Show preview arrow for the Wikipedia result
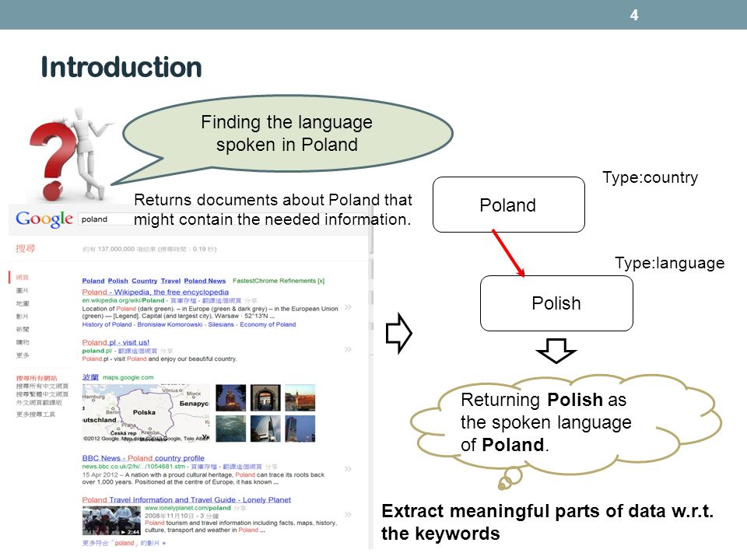Image resolution: width=747 pixels, height=560 pixels. [349, 308]
